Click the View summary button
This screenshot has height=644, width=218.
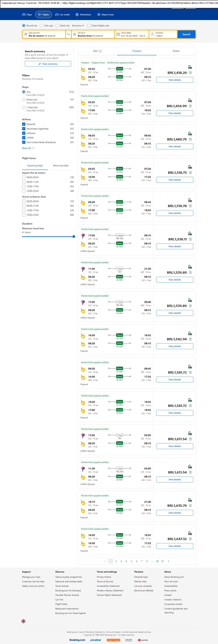pos(48,64)
